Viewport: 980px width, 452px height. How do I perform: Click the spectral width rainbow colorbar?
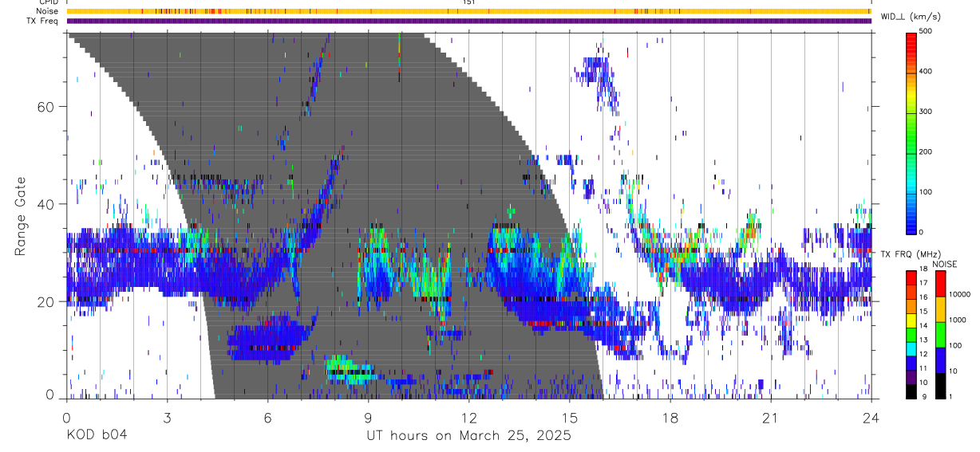click(x=911, y=132)
